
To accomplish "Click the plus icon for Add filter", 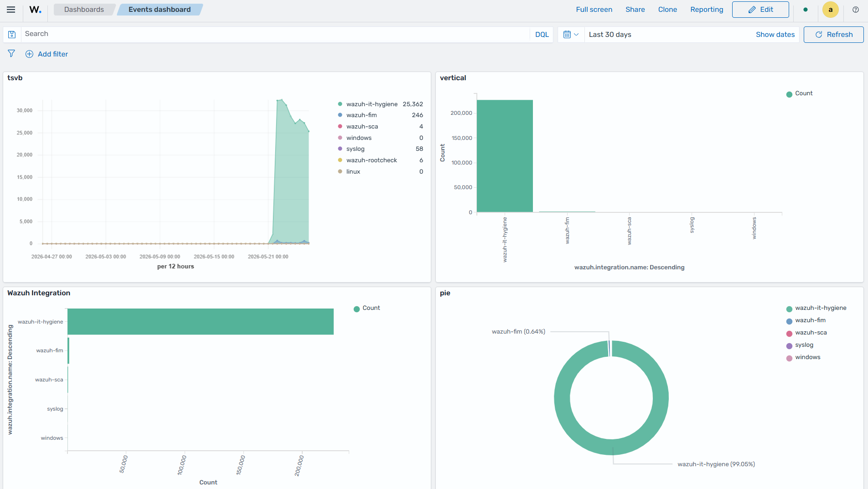I will (x=29, y=54).
